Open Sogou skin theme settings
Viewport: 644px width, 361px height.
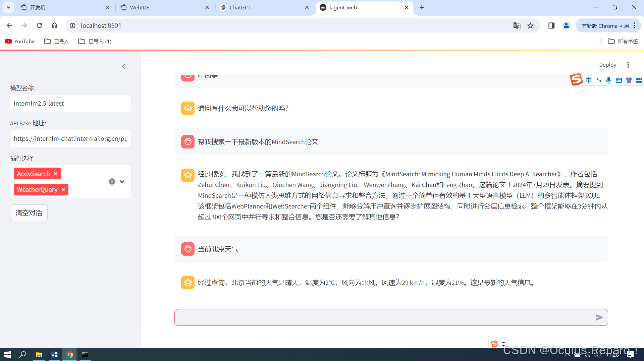629,80
